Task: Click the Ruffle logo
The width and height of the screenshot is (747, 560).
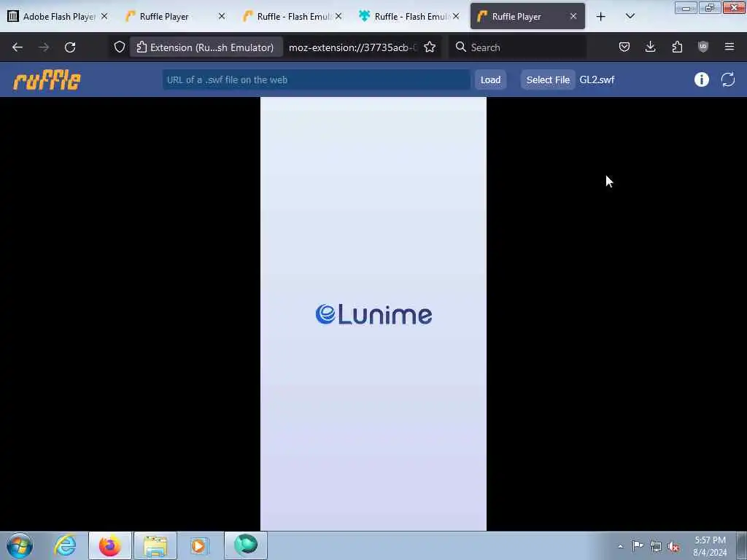Action: pos(47,80)
